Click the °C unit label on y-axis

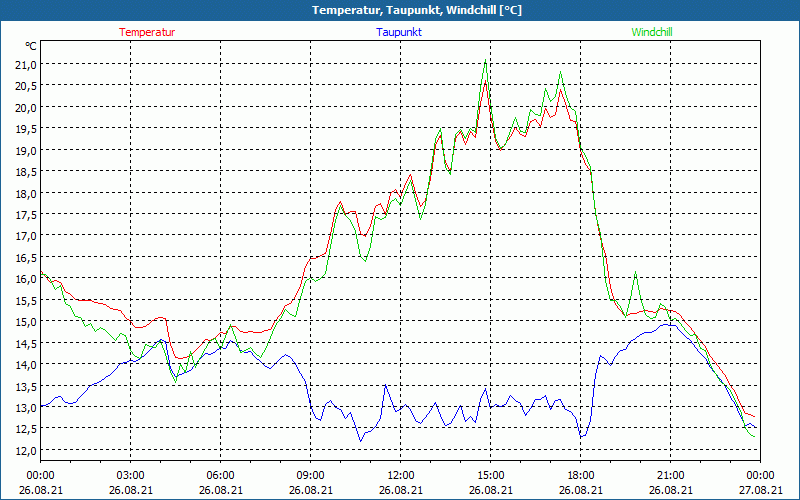coord(31,46)
